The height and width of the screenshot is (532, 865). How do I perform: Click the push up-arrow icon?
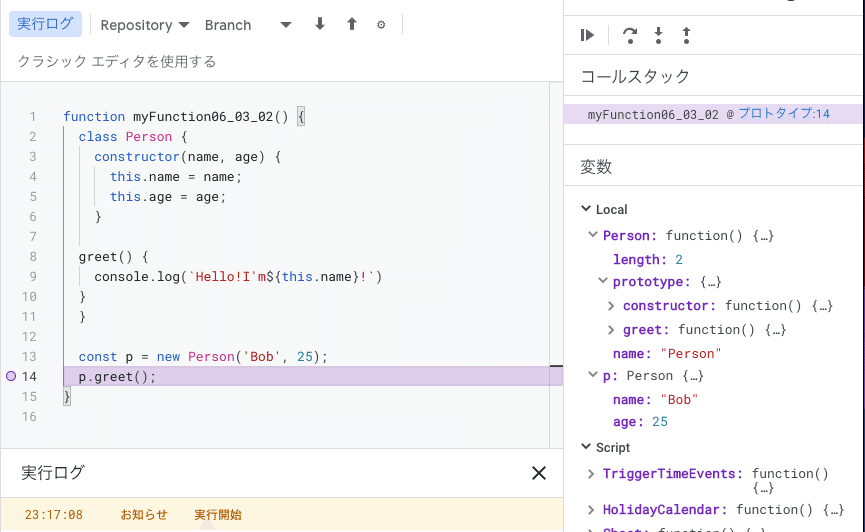click(352, 24)
